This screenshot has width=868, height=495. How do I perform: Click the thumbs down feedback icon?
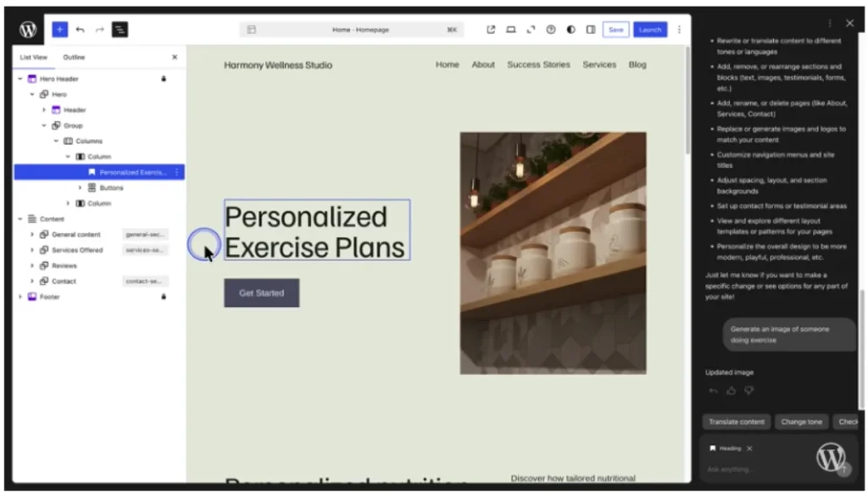tap(748, 391)
